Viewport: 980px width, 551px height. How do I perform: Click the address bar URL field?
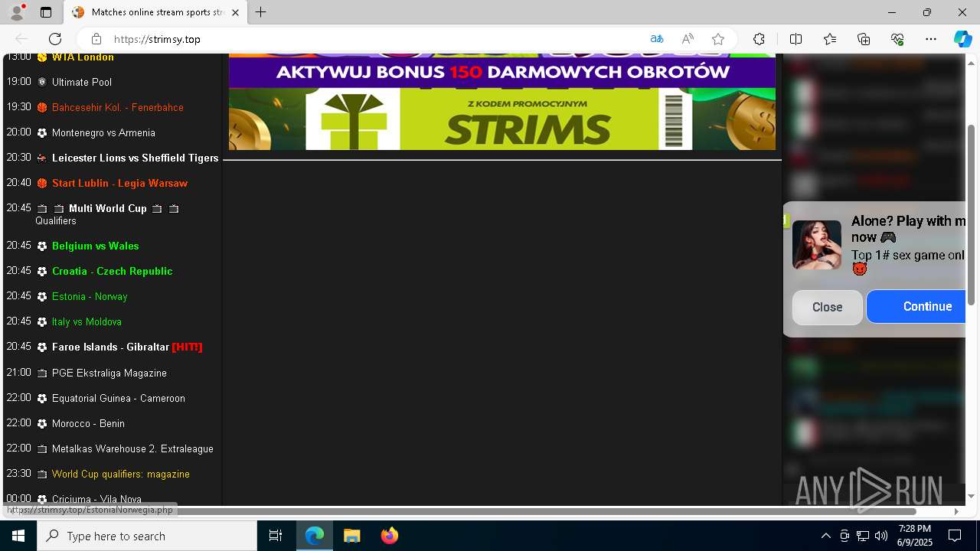point(375,39)
